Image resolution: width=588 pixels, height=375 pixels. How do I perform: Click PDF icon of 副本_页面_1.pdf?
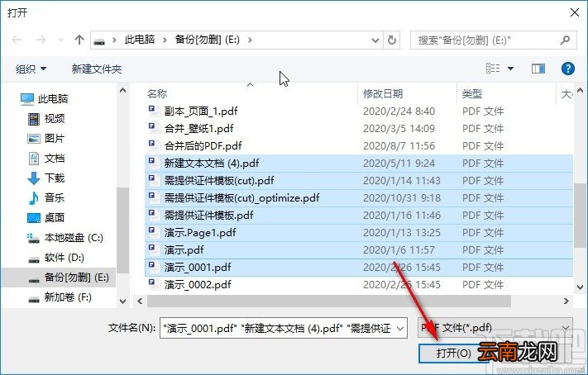click(153, 110)
